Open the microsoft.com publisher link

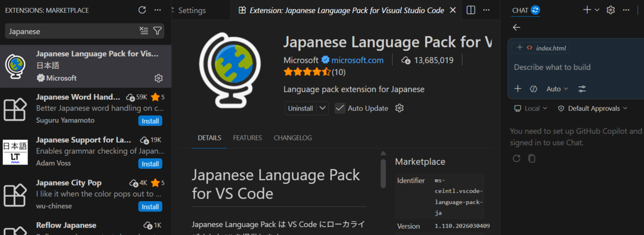point(357,60)
